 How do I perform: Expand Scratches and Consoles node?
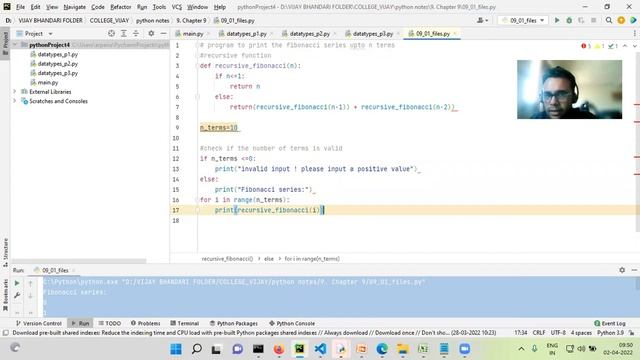pos(15,101)
